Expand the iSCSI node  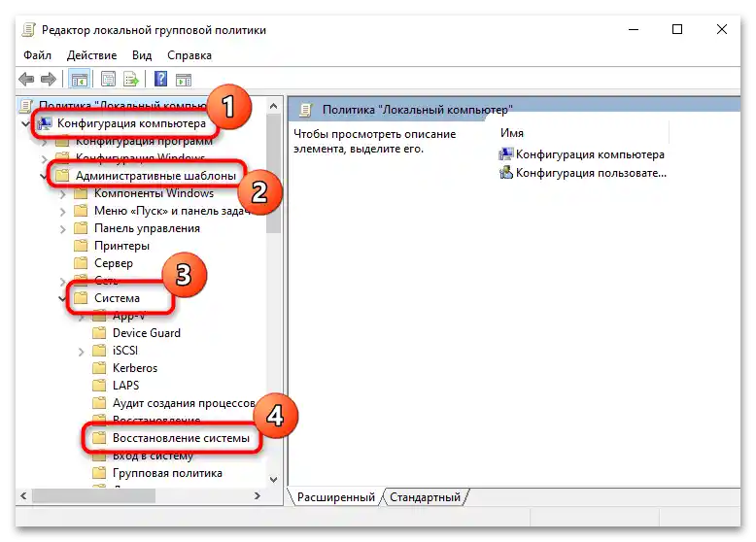tap(81, 352)
